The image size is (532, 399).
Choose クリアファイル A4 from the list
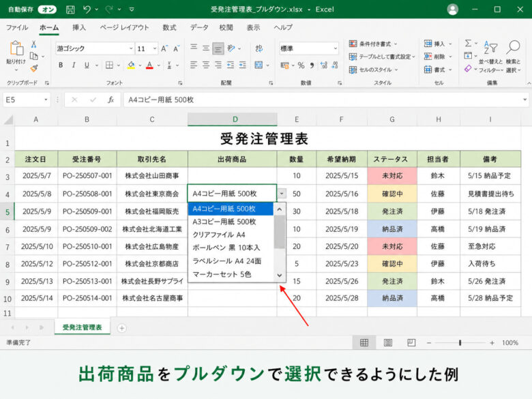231,235
